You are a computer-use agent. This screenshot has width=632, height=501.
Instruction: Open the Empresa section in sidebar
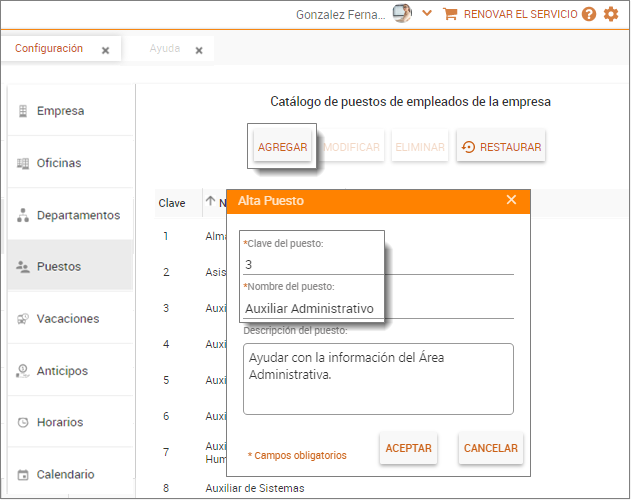pyautogui.click(x=60, y=111)
